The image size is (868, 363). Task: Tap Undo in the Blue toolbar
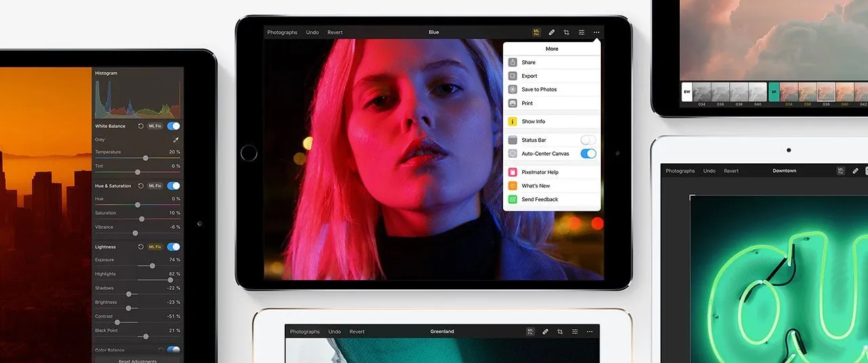[313, 33]
